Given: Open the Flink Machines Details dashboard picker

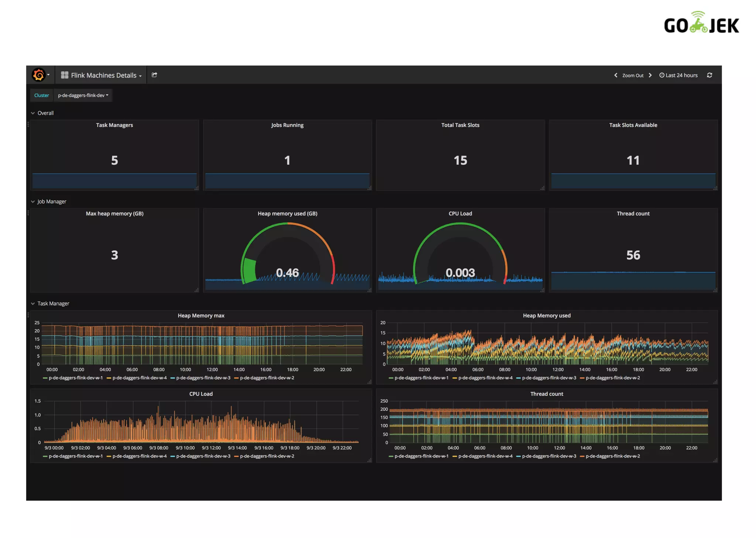Looking at the screenshot, I should tap(104, 75).
